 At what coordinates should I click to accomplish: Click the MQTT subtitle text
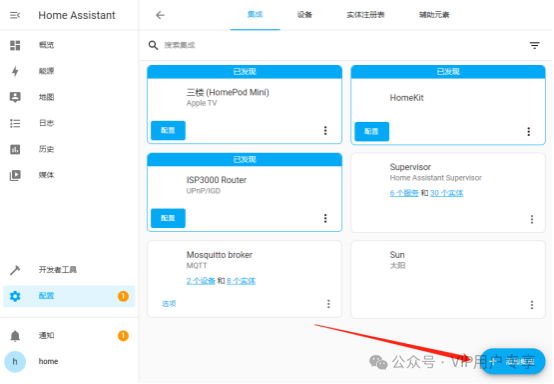coord(196,266)
